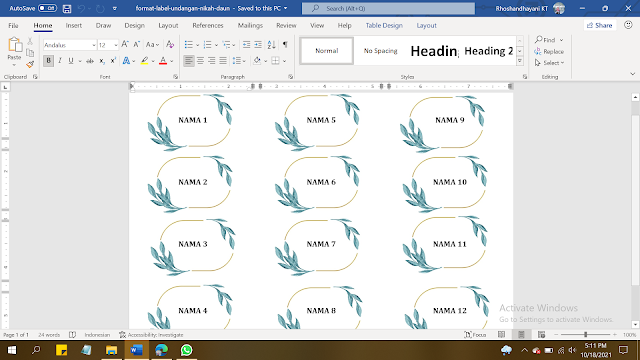Apply the Normal style
The width and height of the screenshot is (640, 360).
tap(327, 51)
